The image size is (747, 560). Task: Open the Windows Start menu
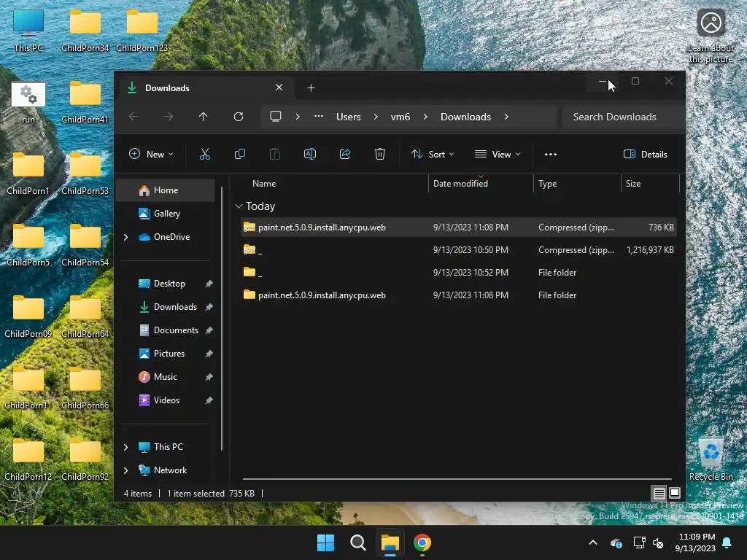coord(326,542)
